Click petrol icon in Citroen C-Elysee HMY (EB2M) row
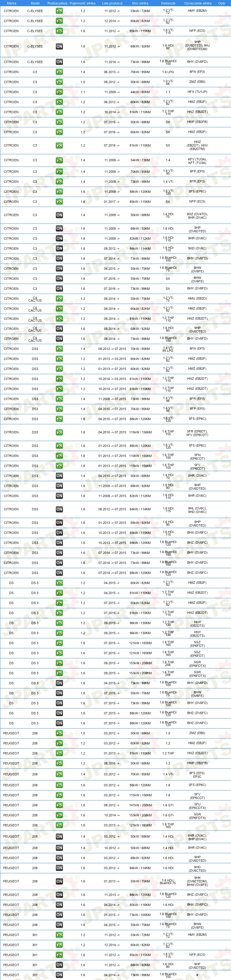The width and height of the screenshot is (231, 980). coord(59,11)
